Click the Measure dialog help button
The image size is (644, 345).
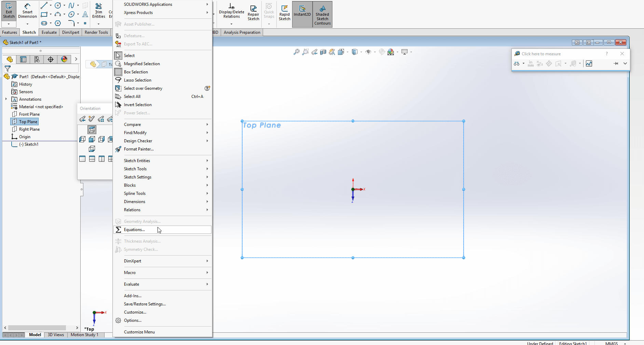tap(607, 54)
